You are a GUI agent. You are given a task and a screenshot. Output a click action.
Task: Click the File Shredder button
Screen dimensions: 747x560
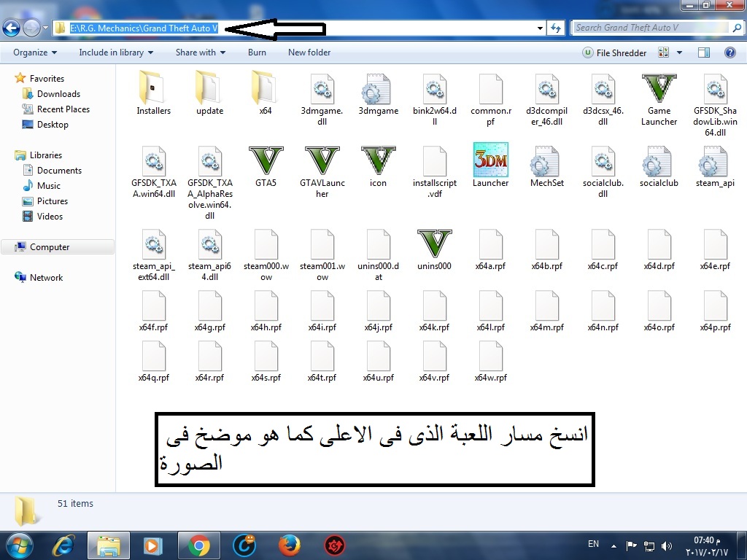614,52
